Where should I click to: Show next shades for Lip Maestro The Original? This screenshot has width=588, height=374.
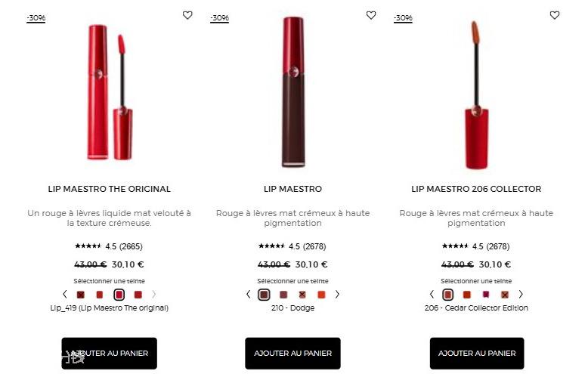(x=153, y=294)
